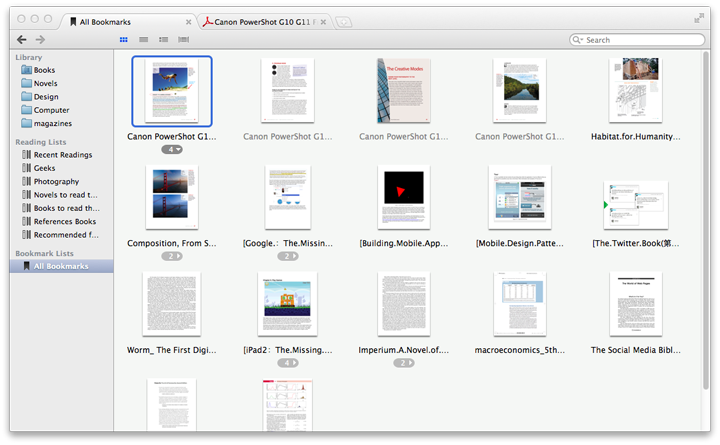Open Canon PowerShot page with skyscraper cover
The height and width of the screenshot is (445, 720).
point(404,90)
